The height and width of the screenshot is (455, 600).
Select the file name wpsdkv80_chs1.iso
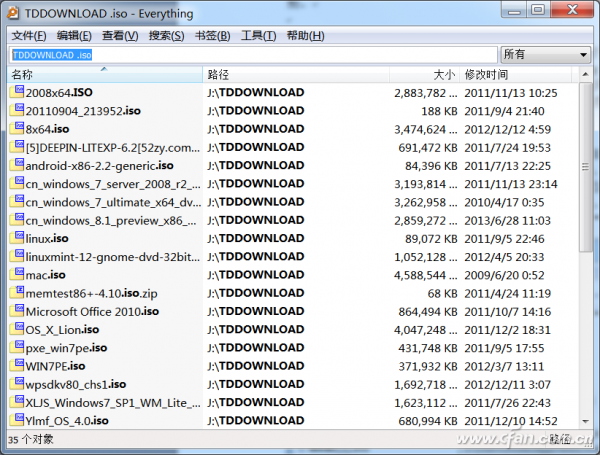(x=76, y=384)
